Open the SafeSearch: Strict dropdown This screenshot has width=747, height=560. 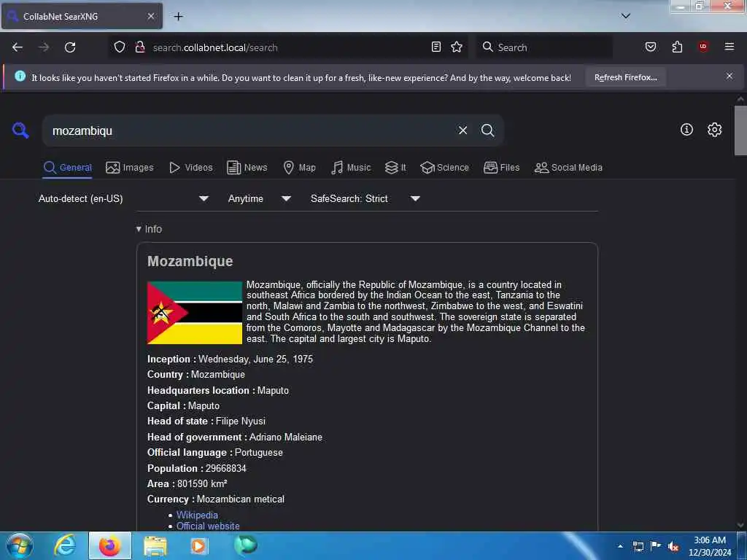(x=365, y=198)
